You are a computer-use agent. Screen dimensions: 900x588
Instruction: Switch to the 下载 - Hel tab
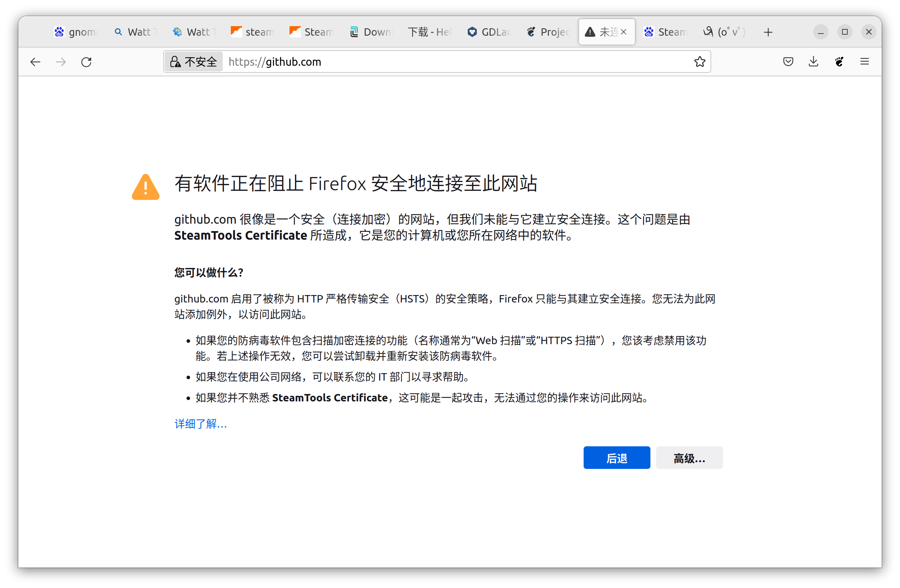(429, 32)
